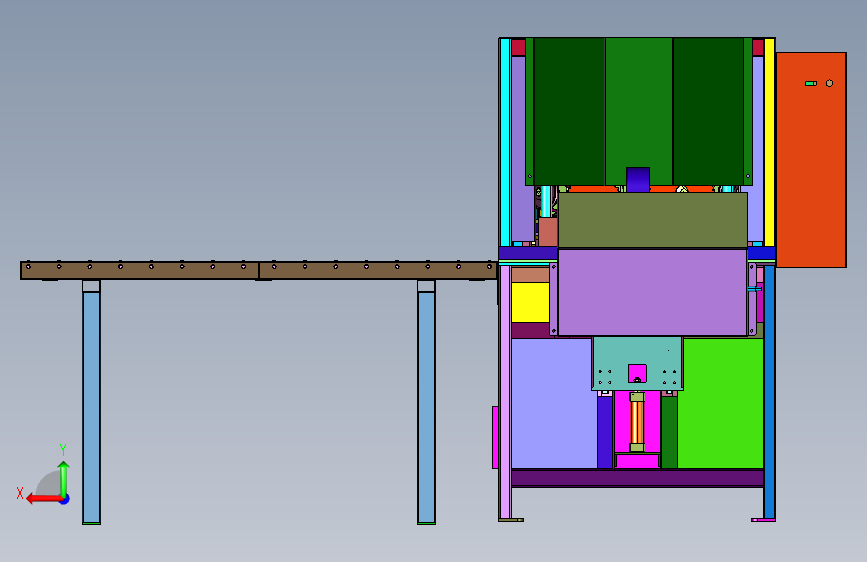This screenshot has height=562, width=867.
Task: Select the cyan vertical strip on left frame
Action: 505,142
